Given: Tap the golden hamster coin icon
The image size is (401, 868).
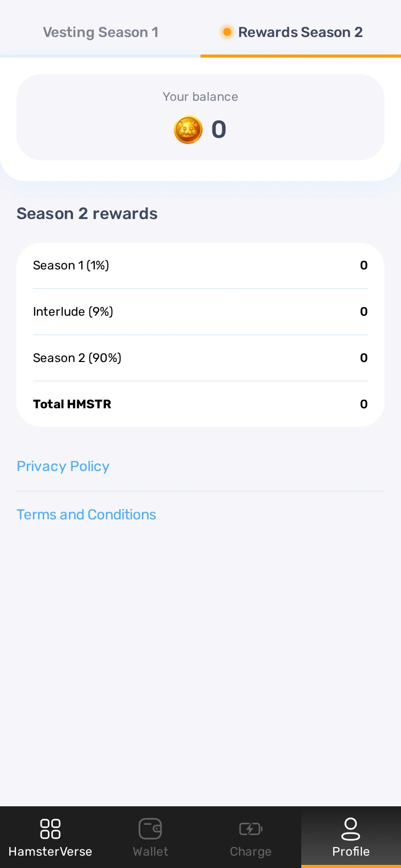Looking at the screenshot, I should pyautogui.click(x=188, y=130).
